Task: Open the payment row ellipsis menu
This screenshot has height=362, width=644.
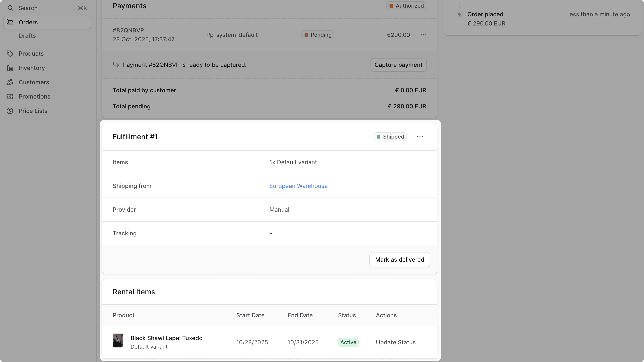Action: [423, 35]
